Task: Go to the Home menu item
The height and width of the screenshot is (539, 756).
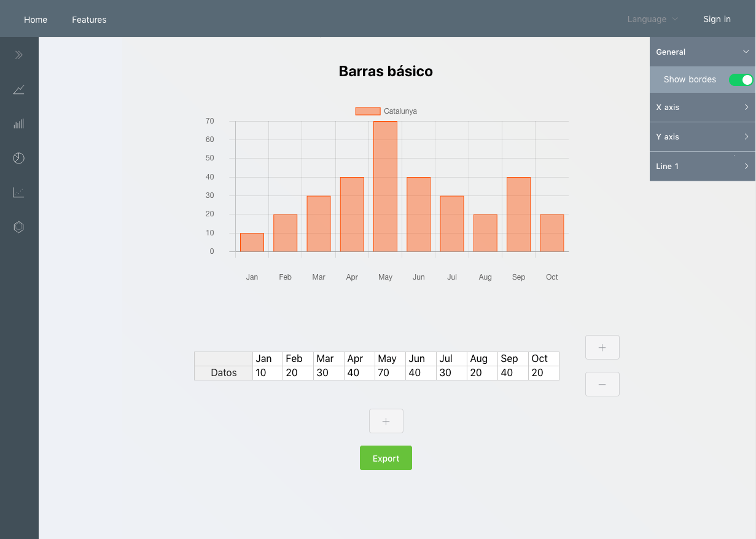Action: [35, 19]
